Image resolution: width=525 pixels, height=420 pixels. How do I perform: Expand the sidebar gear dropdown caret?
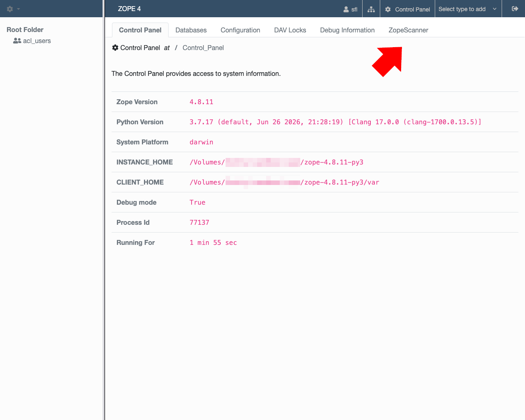(x=18, y=9)
